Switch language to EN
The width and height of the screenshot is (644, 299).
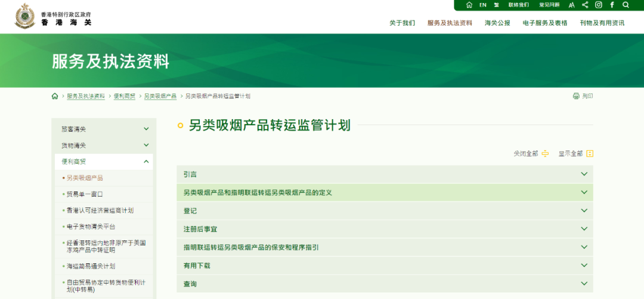tap(483, 5)
